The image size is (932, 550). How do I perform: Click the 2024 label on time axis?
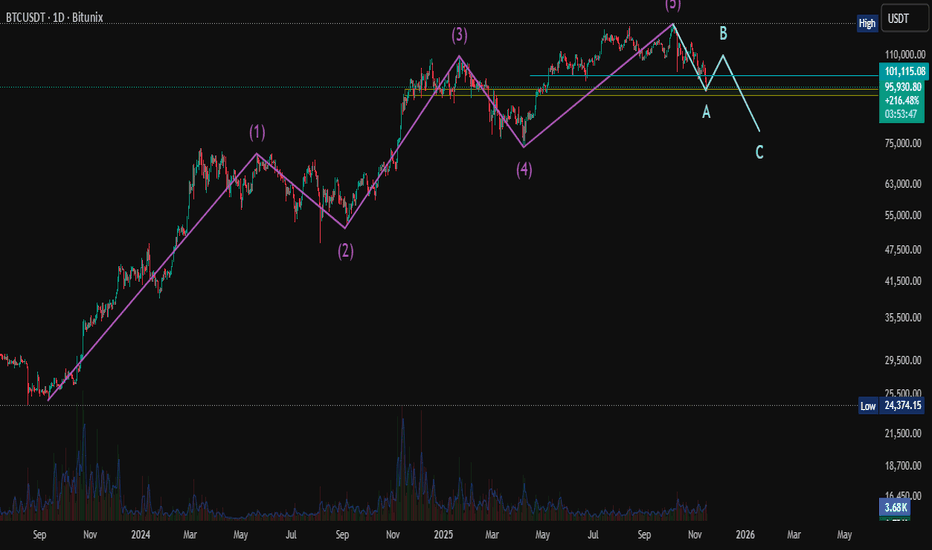point(141,535)
